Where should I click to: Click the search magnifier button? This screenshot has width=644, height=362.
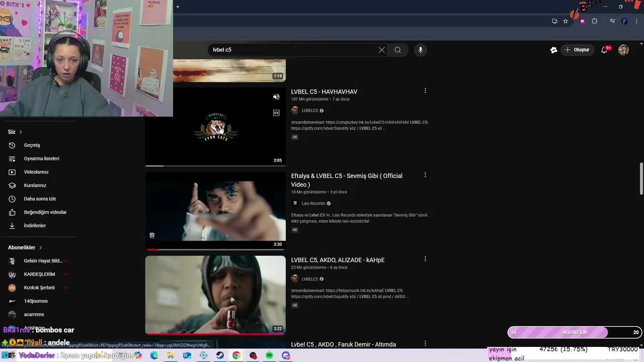(x=397, y=50)
